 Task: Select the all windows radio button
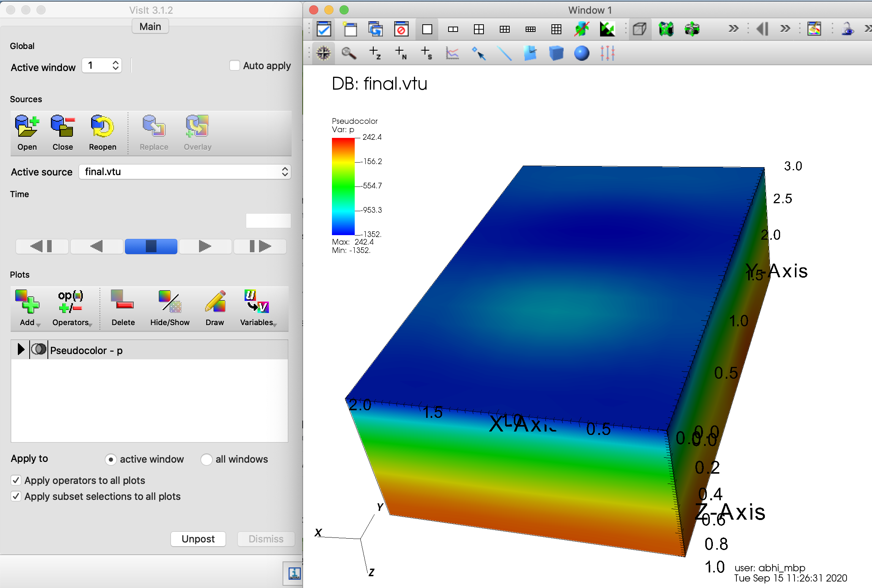tap(206, 460)
